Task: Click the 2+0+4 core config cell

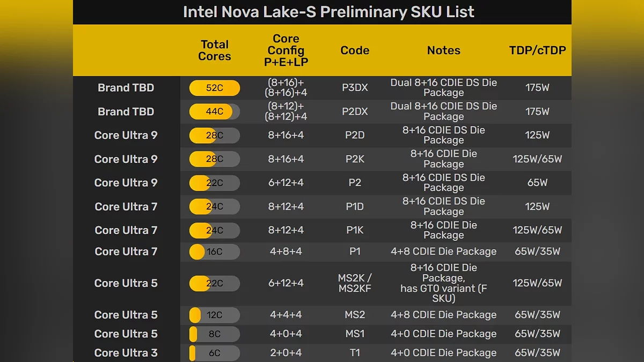Action: click(x=286, y=353)
